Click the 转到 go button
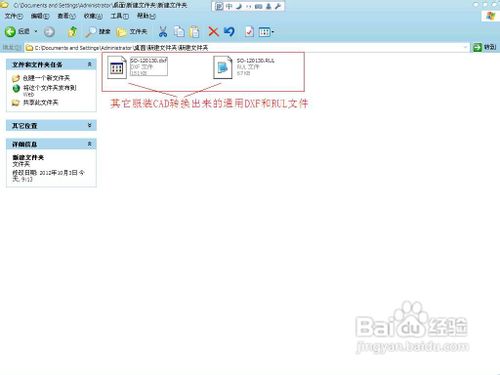This screenshot has width=500, height=375. point(484,47)
